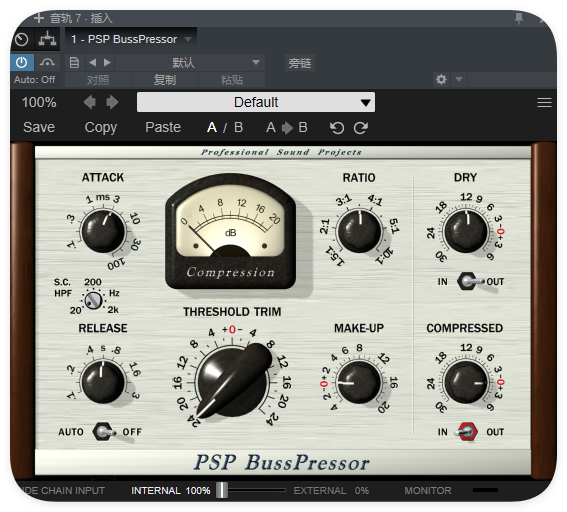Click the automation curve icon next to power
The height and width of the screenshot is (512, 567).
point(47,63)
